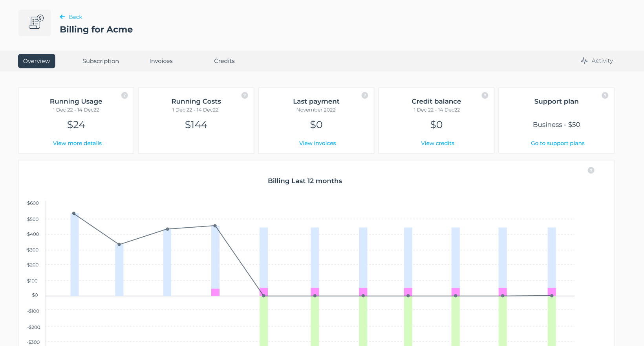Screen dimensions: 644x346
Task: Go back using the Back link
Action: point(75,17)
